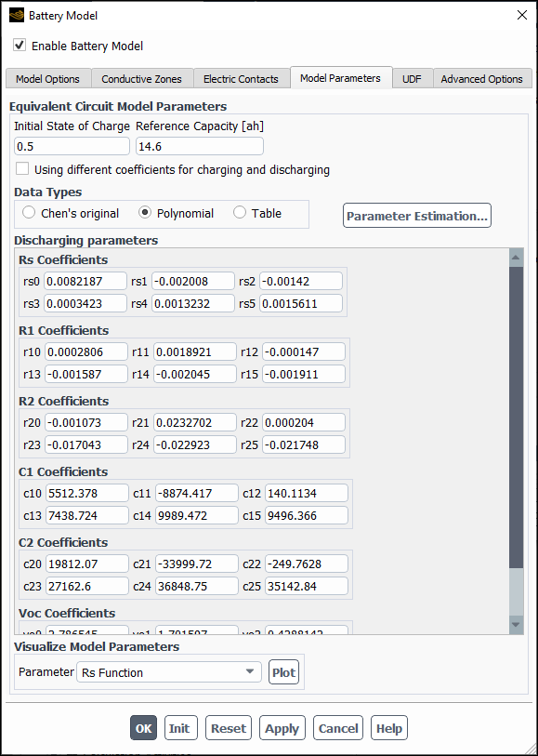Screen dimensions: 538x756
Task: Select Chen's original data type
Action: pyautogui.click(x=29, y=213)
